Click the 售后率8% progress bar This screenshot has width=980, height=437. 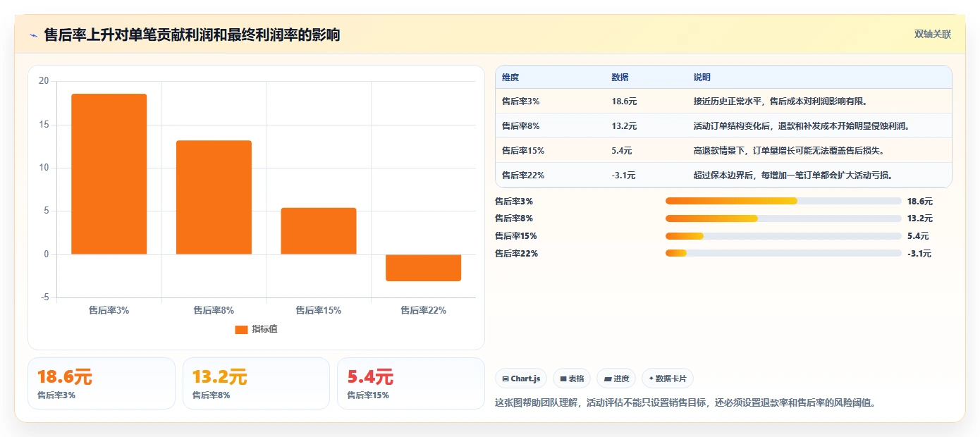click(x=783, y=218)
